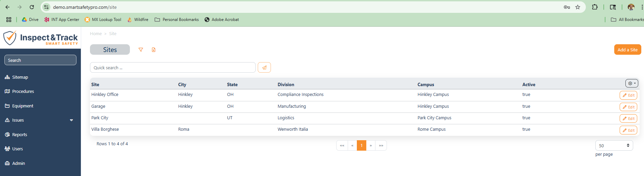Edit the Park City site

[x=628, y=119]
